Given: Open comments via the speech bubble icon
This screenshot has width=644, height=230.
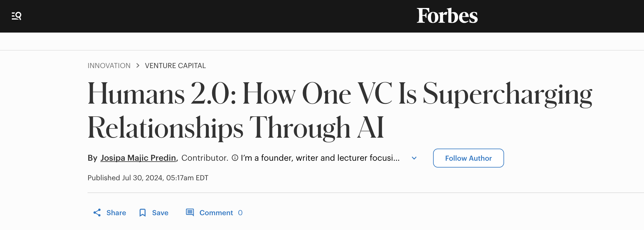Looking at the screenshot, I should [x=190, y=213].
